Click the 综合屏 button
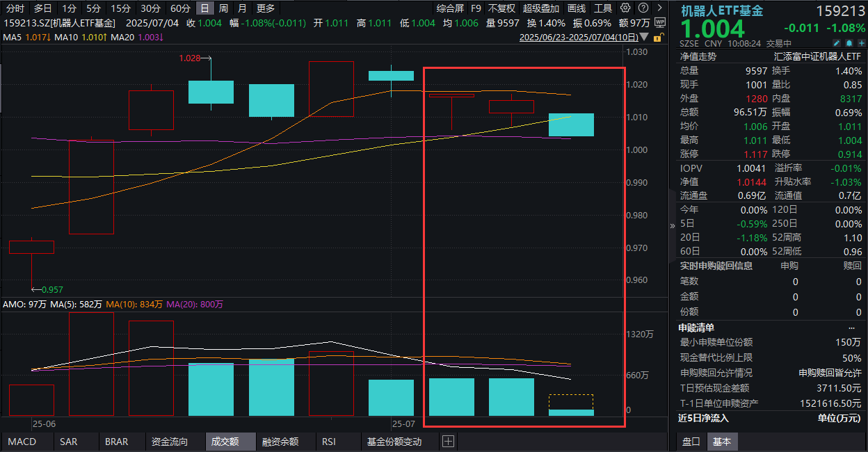This screenshot has width=868, height=452. (450, 8)
